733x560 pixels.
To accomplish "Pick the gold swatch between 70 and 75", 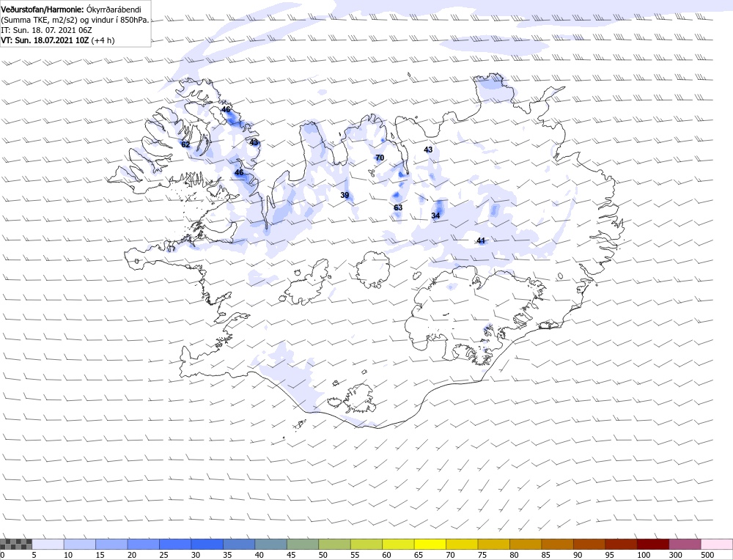I will [462, 544].
